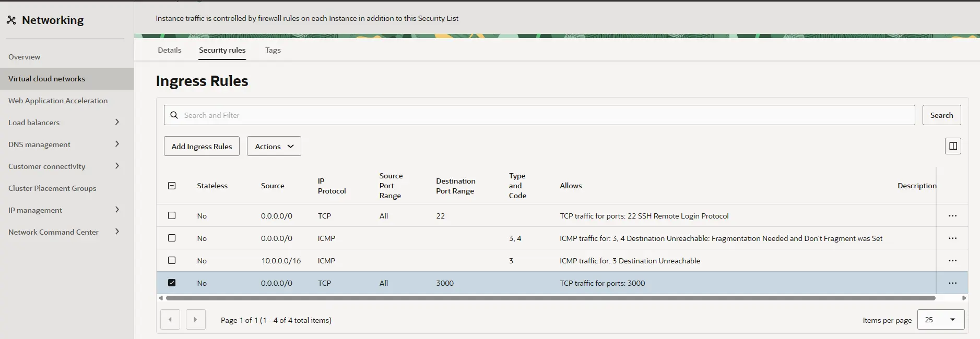Viewport: 980px width, 339px height.
Task: Expand the Load balancers menu
Action: [x=117, y=122]
